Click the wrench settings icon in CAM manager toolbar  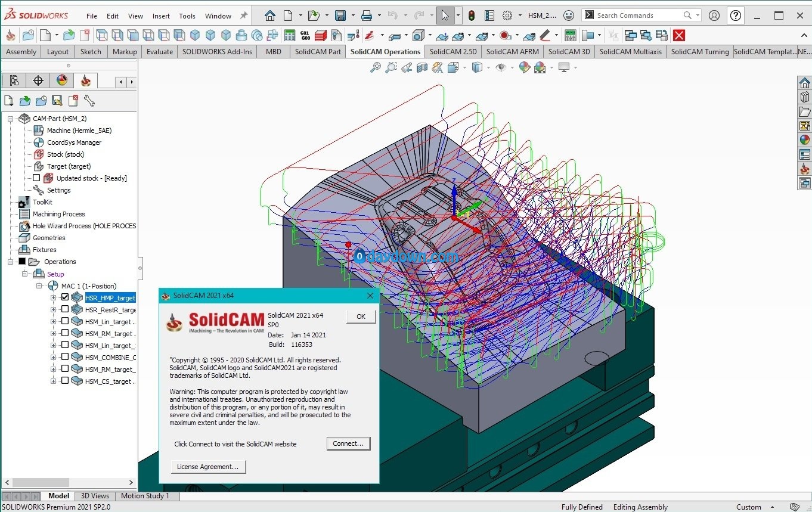point(89,101)
